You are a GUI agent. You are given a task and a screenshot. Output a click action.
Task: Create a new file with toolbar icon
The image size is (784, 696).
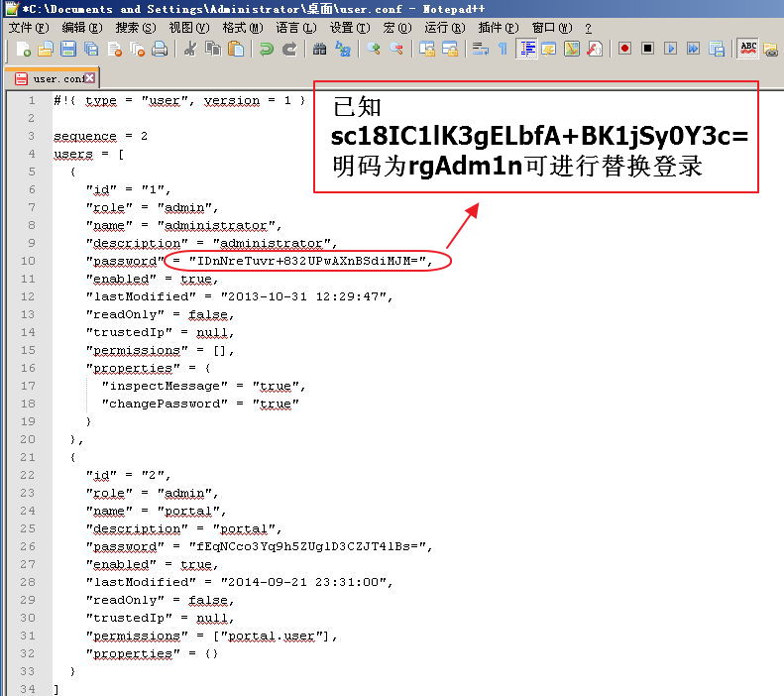click(23, 49)
